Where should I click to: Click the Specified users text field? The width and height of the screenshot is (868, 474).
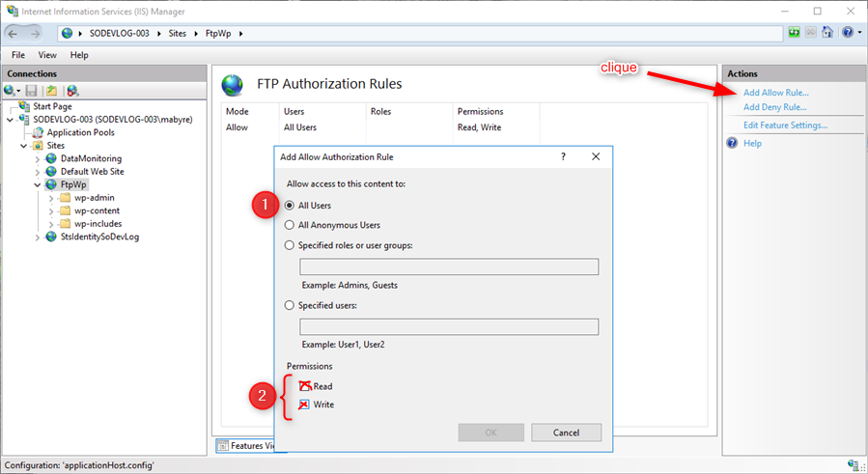pos(448,326)
